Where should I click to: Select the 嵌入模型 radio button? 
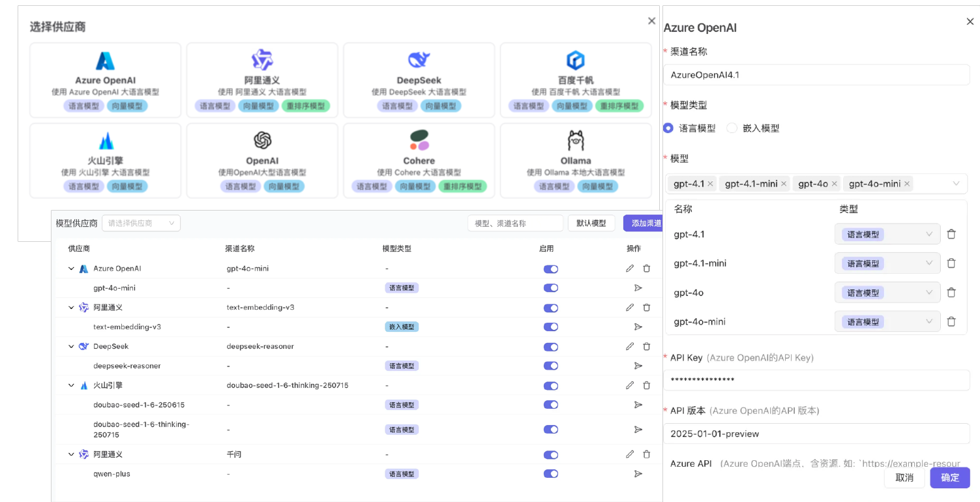click(732, 128)
